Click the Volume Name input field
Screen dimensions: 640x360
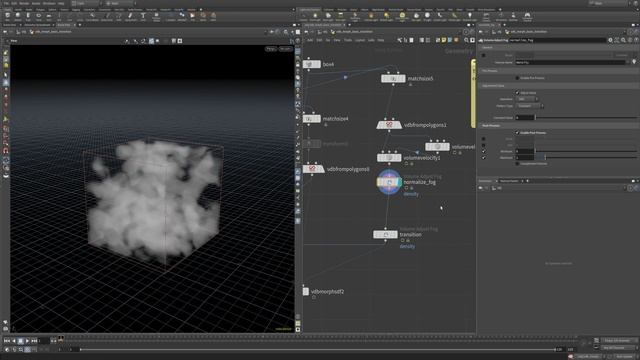570,62
